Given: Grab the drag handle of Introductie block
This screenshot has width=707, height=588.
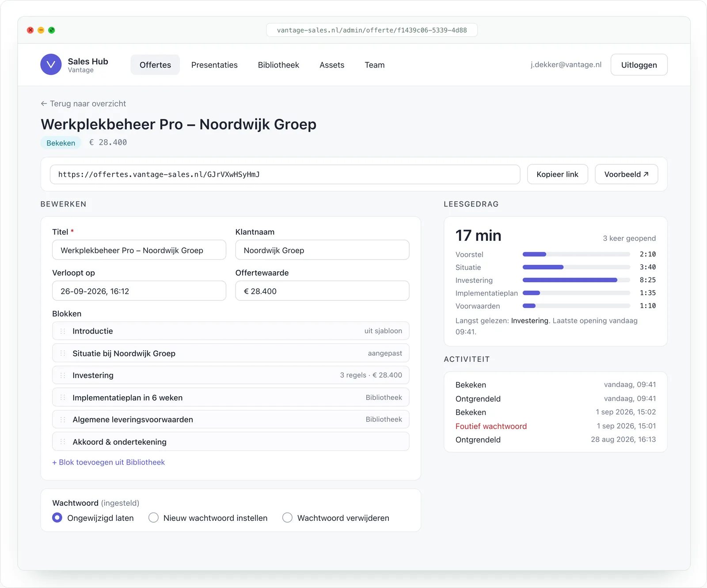Looking at the screenshot, I should (x=63, y=331).
